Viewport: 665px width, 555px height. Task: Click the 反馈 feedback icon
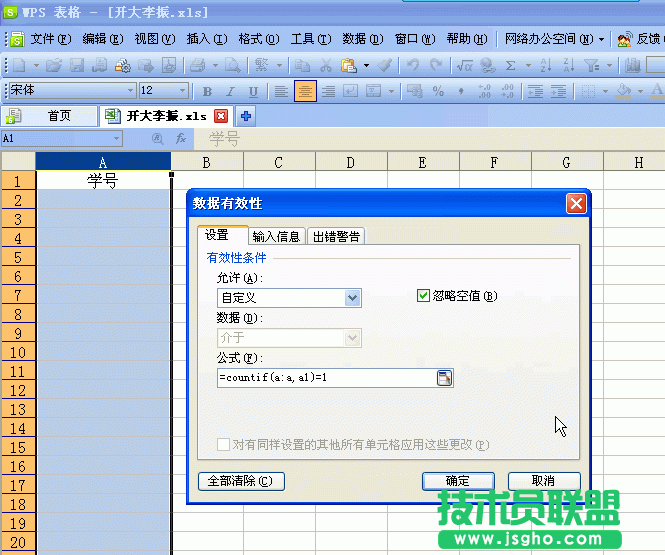[x=624, y=39]
